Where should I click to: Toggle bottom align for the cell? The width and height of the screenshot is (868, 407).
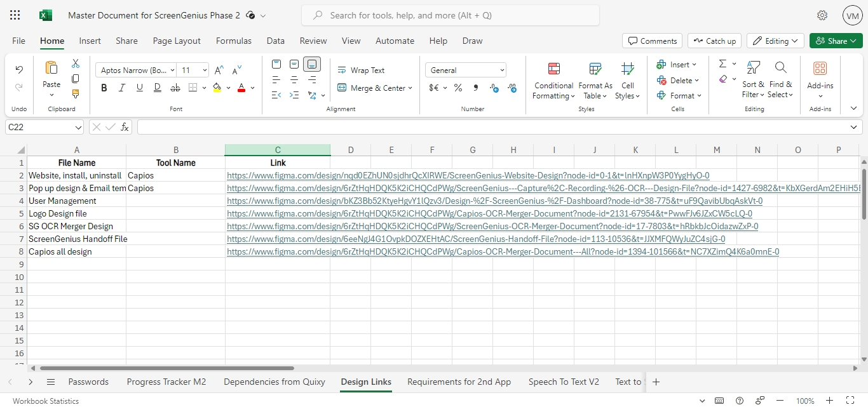[312, 64]
